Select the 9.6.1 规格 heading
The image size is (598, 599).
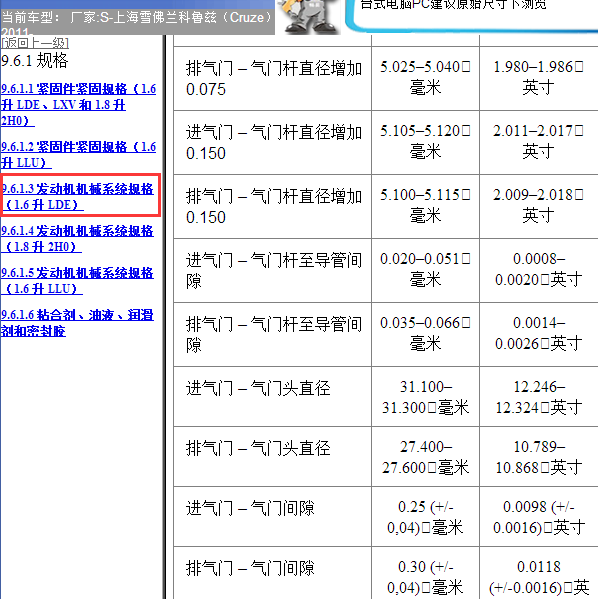(34, 61)
